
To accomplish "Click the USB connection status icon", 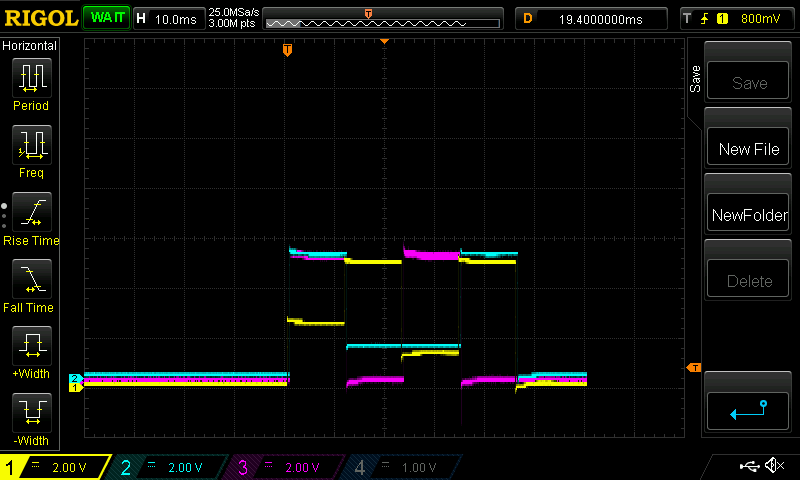I will click(749, 466).
